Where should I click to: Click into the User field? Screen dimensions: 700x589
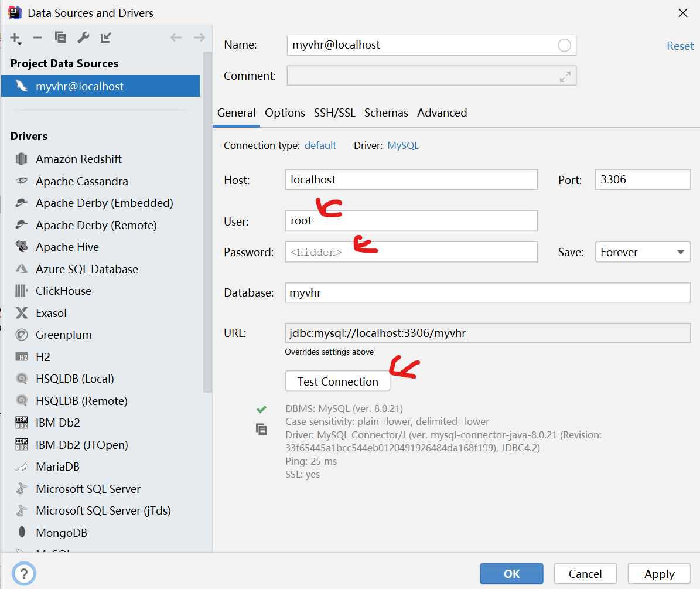click(x=411, y=221)
